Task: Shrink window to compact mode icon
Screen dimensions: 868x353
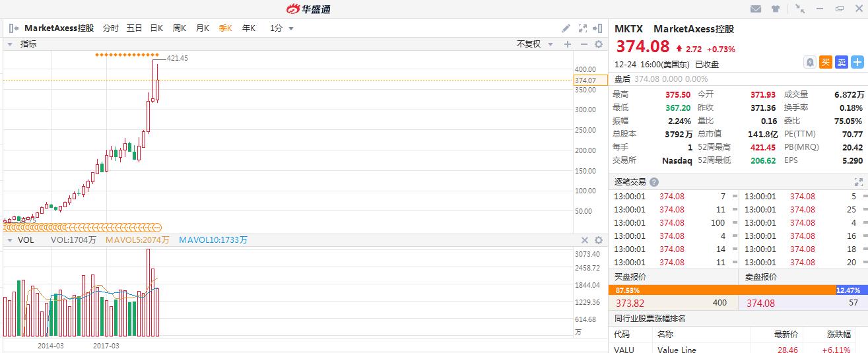Action: click(800, 9)
